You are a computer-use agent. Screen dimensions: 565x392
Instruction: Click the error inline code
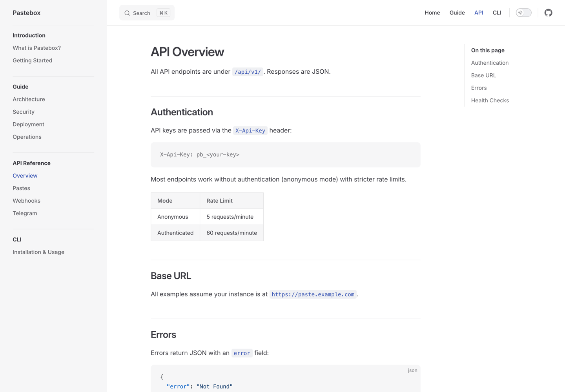coord(242,353)
